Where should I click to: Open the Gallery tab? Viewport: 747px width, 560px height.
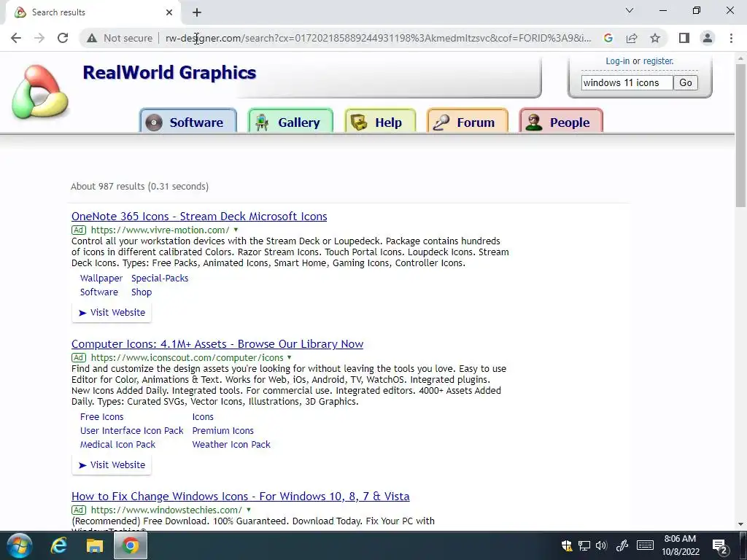[x=290, y=122]
